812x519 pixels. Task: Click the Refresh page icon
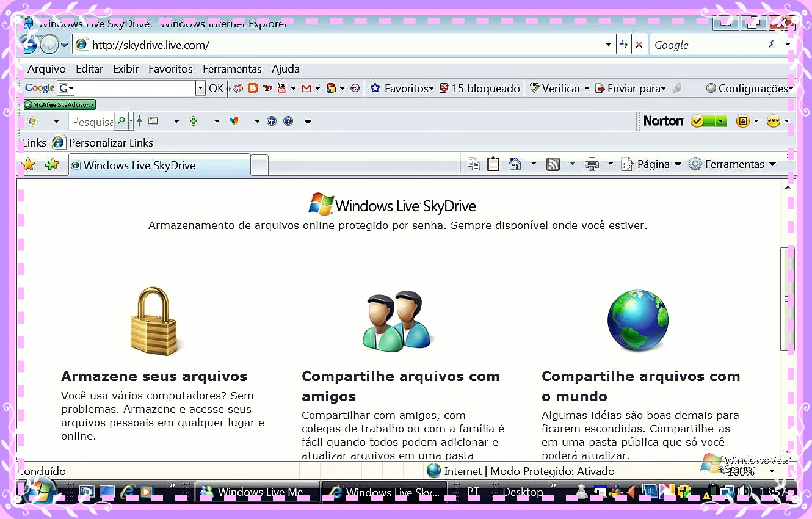[623, 45]
